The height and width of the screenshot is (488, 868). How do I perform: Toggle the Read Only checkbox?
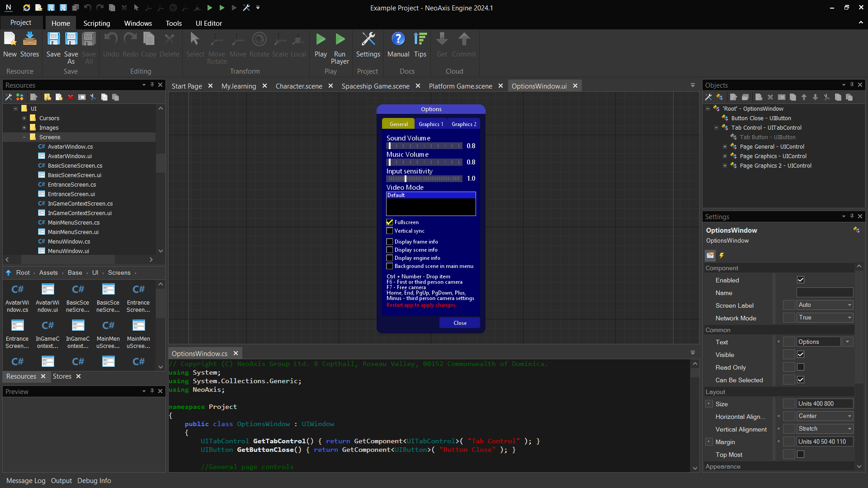(801, 367)
